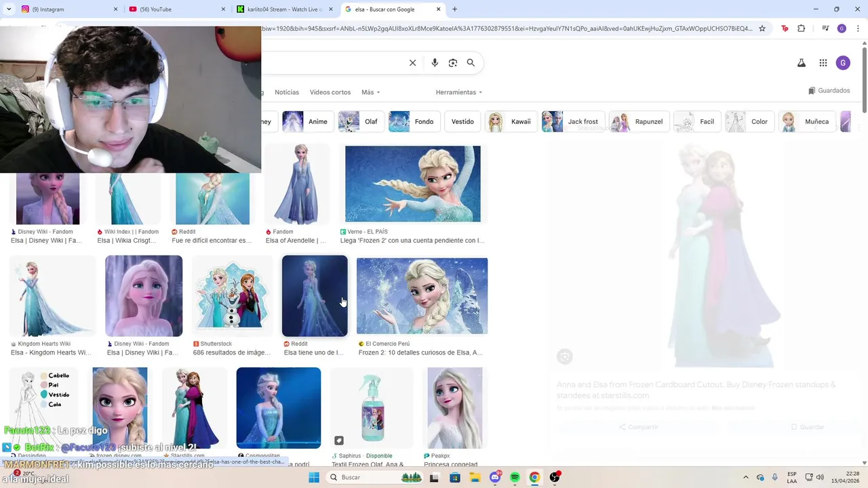Open the Google apps grid
The image size is (868, 488).
click(823, 63)
